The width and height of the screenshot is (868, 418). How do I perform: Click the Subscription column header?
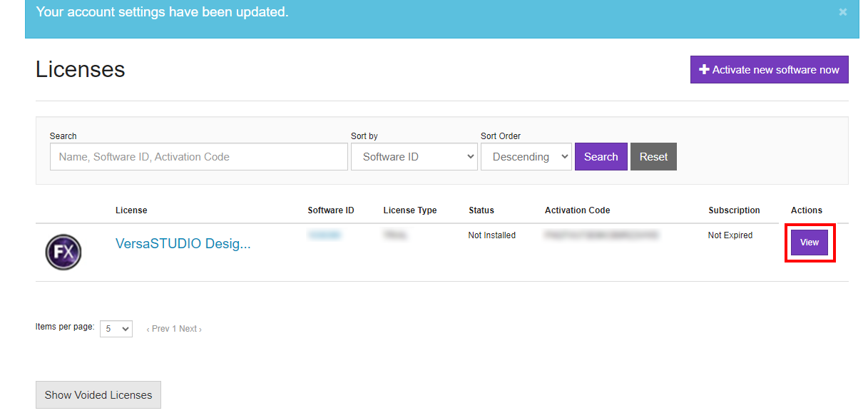734,210
